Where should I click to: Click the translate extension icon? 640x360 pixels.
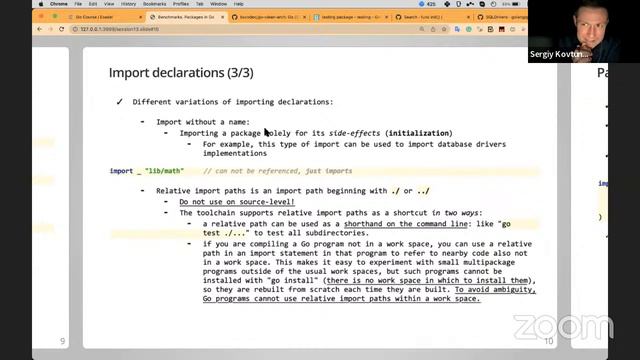pyautogui.click(x=457, y=29)
